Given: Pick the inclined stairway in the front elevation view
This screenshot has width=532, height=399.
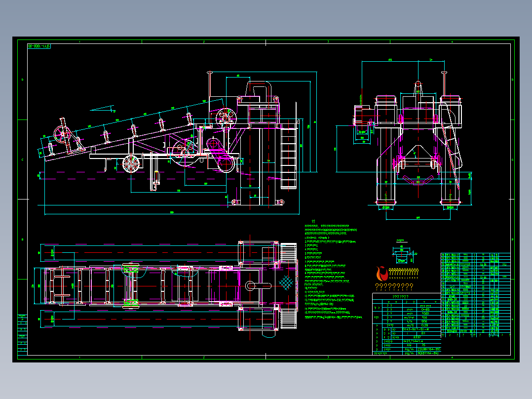Looking at the screenshot, I should [x=451, y=146].
